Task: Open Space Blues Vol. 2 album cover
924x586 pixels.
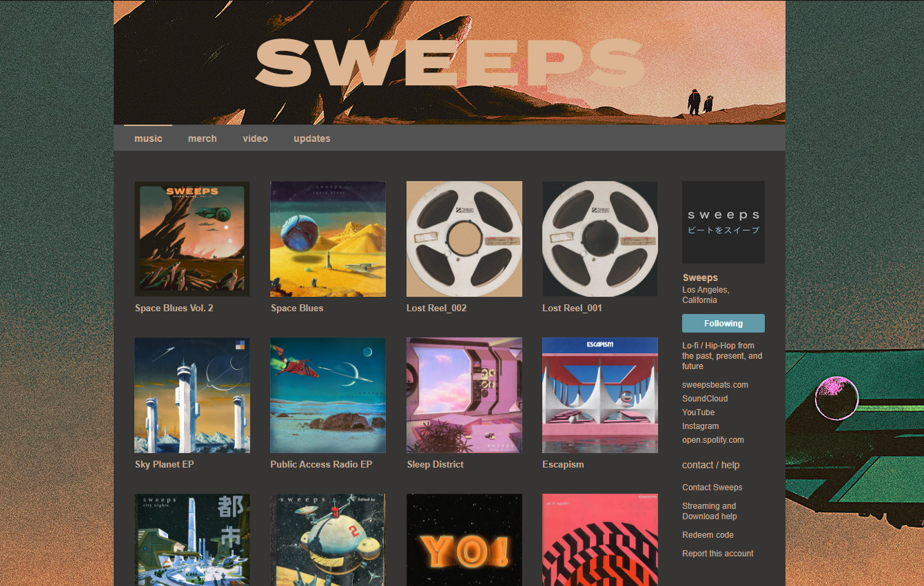Action: (x=192, y=239)
